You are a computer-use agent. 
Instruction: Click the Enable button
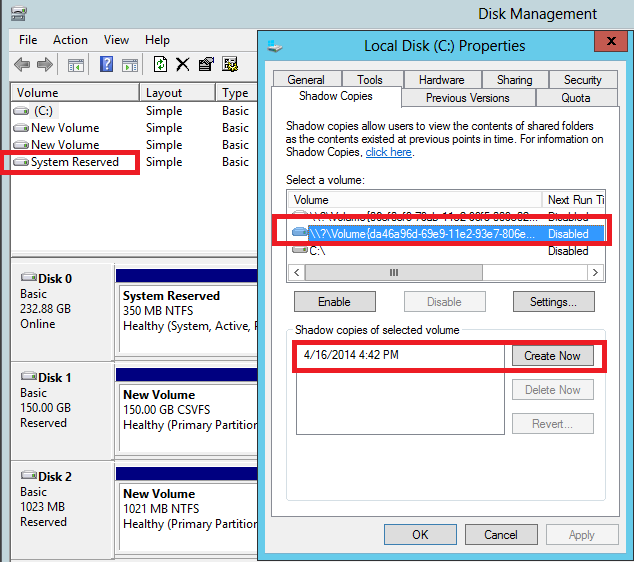[x=334, y=302]
